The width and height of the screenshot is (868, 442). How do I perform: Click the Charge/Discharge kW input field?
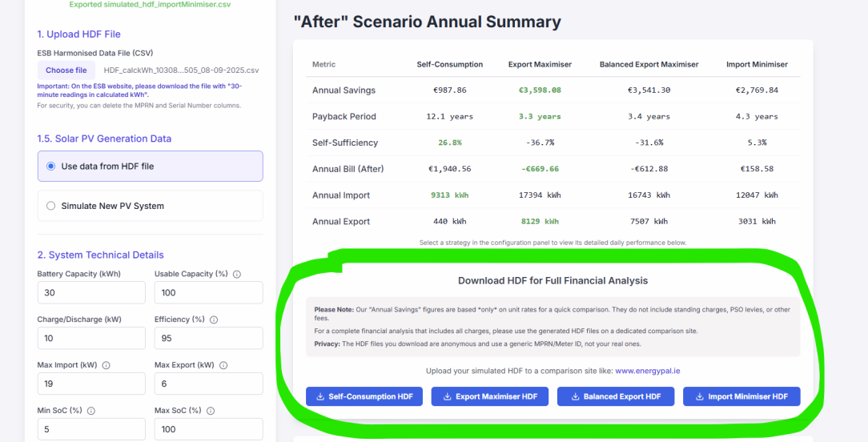pos(91,338)
